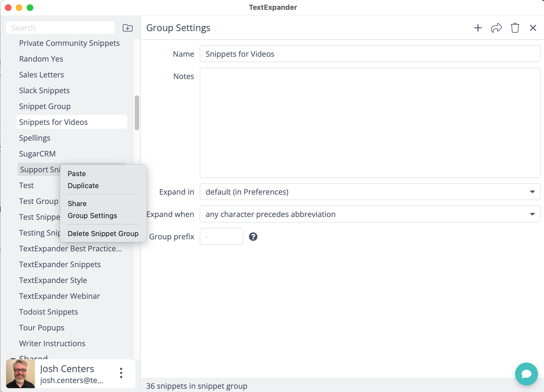Viewport: 544px width, 392px height.
Task: Click the new snippet group folder icon
Action: point(127,28)
